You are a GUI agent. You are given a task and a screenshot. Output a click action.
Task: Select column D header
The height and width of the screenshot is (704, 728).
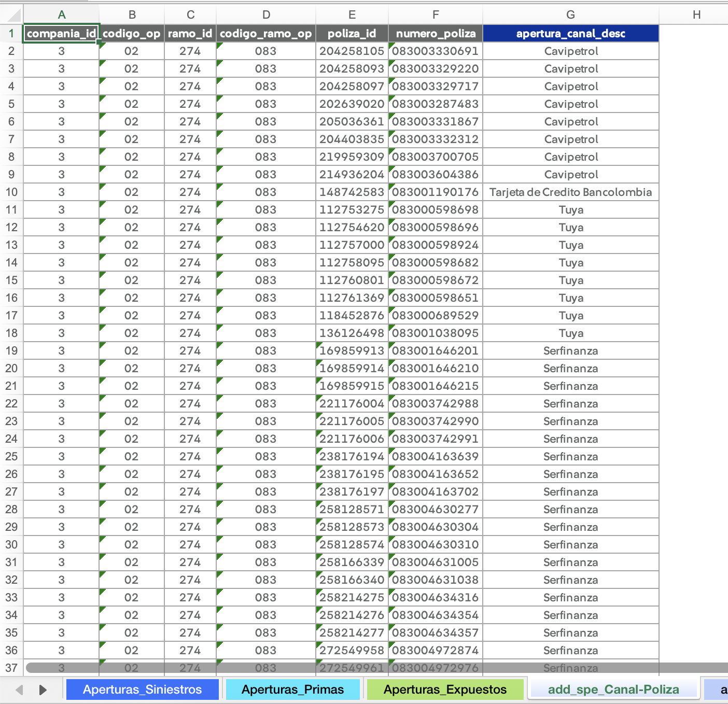(x=266, y=15)
